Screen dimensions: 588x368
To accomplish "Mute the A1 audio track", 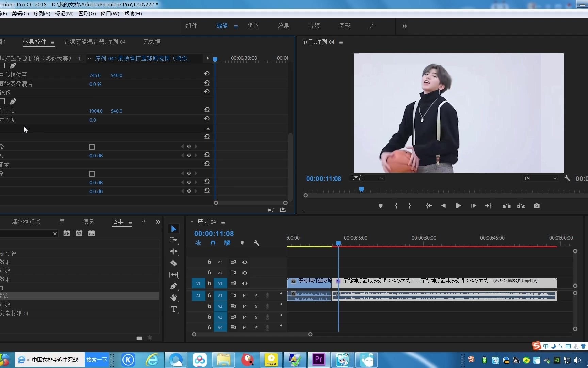I will [244, 296].
